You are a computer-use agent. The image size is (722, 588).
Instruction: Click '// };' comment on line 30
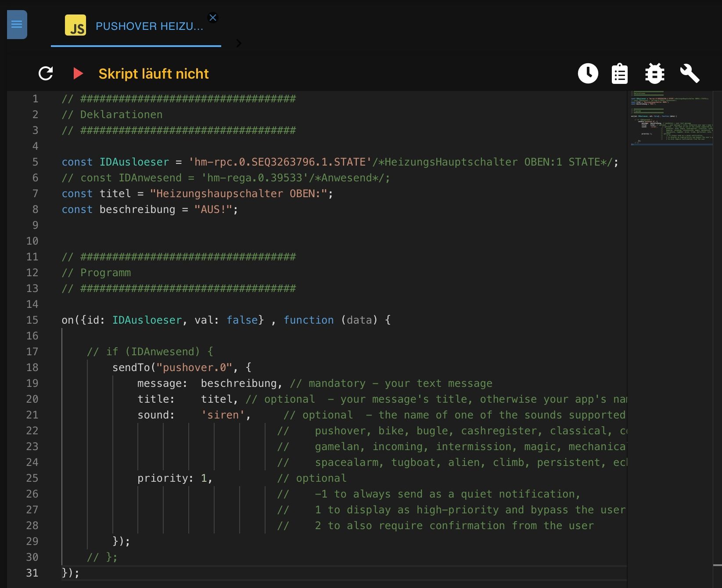tap(102, 557)
